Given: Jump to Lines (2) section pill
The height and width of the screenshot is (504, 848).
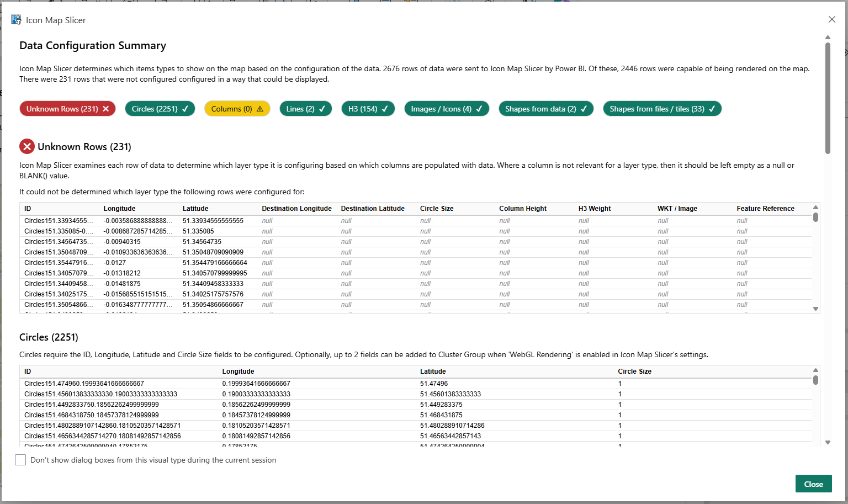Looking at the screenshot, I should pyautogui.click(x=305, y=109).
